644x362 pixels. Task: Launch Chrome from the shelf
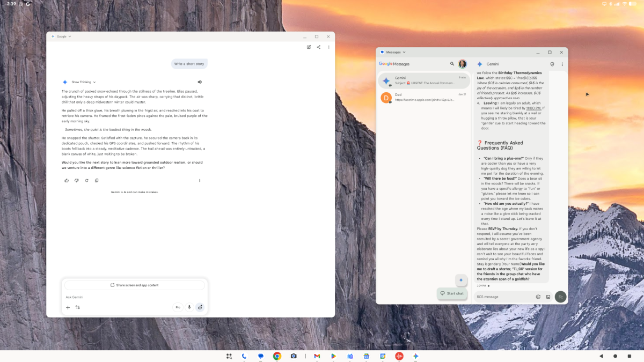tap(277, 356)
